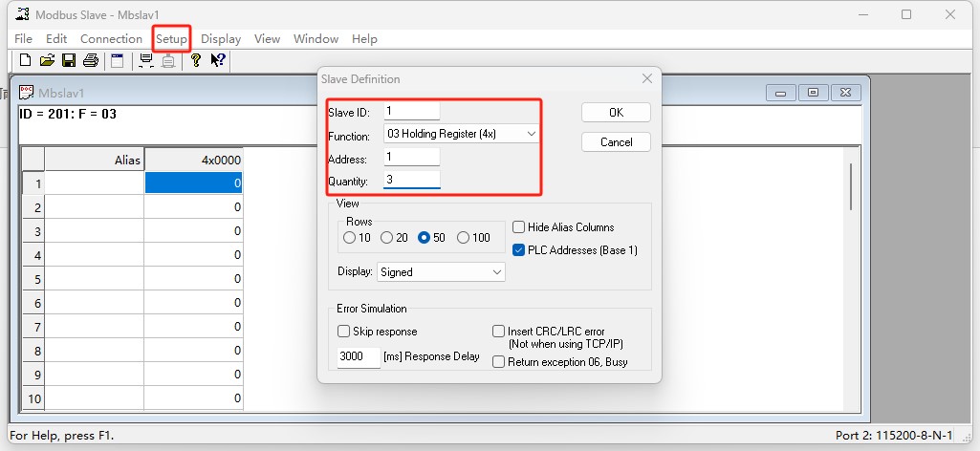Open the Display menu
980x451 pixels.
click(x=221, y=39)
